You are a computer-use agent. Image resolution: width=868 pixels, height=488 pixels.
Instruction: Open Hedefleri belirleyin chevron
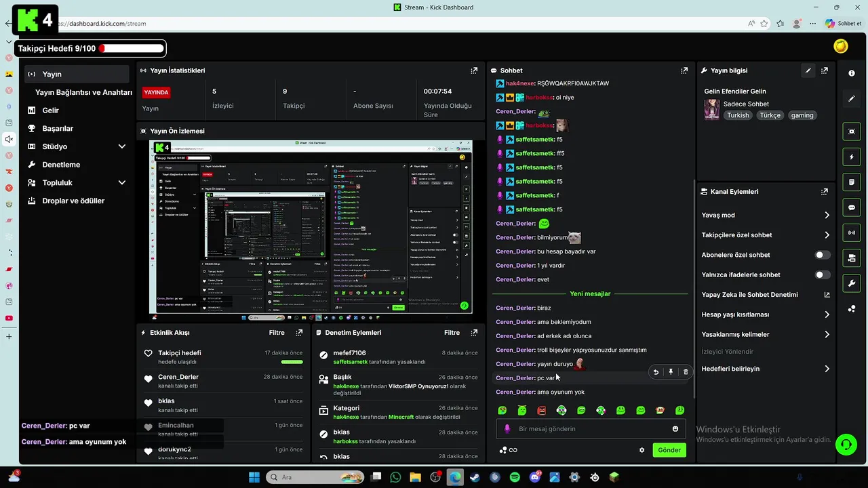coord(827,369)
